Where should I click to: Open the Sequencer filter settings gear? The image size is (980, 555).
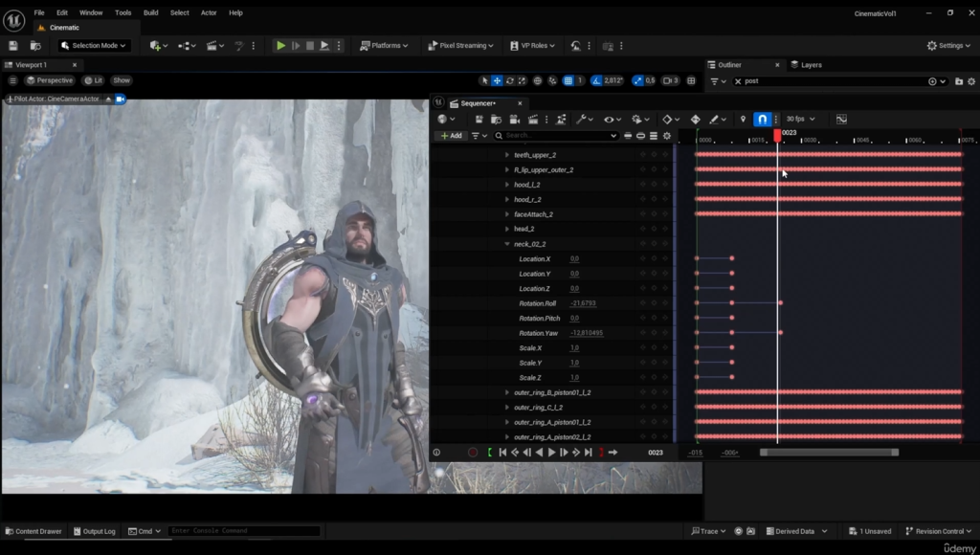(x=667, y=136)
